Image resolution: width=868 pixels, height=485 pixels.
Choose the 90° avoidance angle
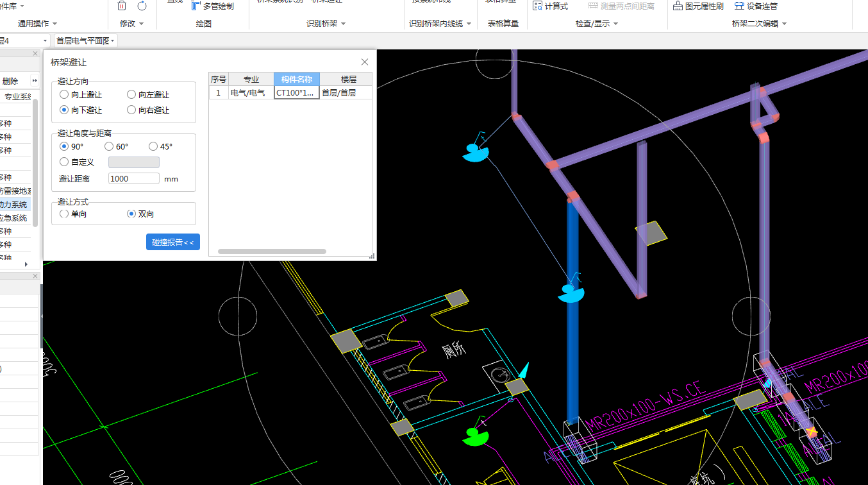point(72,146)
